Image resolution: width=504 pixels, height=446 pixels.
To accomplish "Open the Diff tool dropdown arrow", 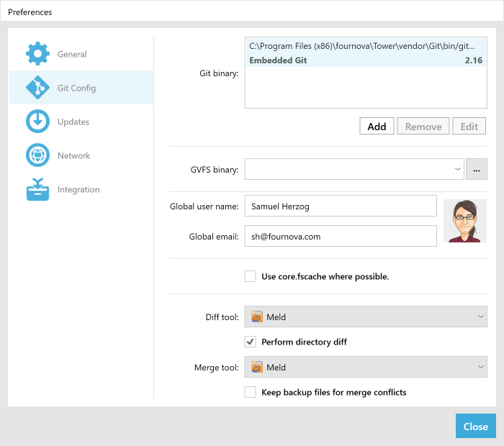I will [480, 317].
